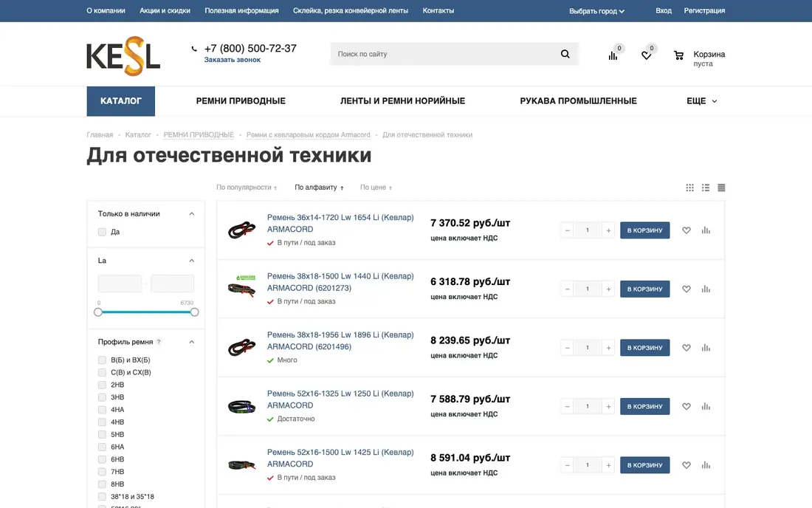Collapse the Только в наличии filter
The width and height of the screenshot is (812, 508).
pyautogui.click(x=192, y=214)
